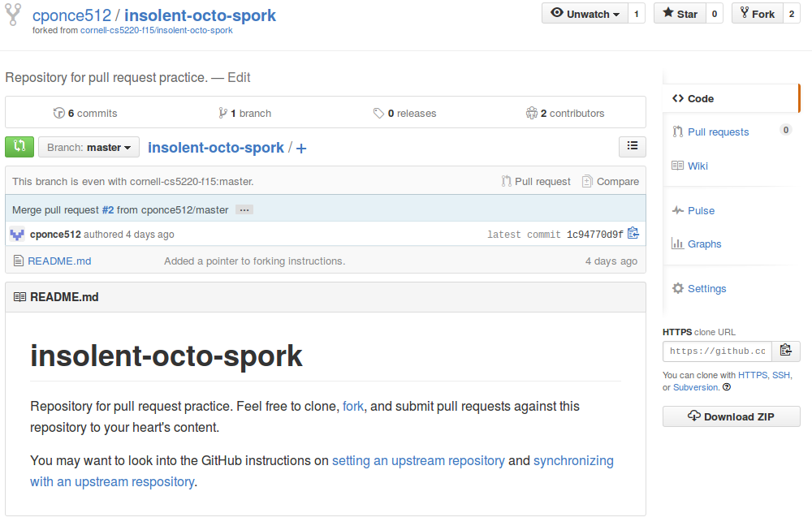This screenshot has height=526, width=812.
Task: View the 1 branch list
Action: [x=245, y=113]
